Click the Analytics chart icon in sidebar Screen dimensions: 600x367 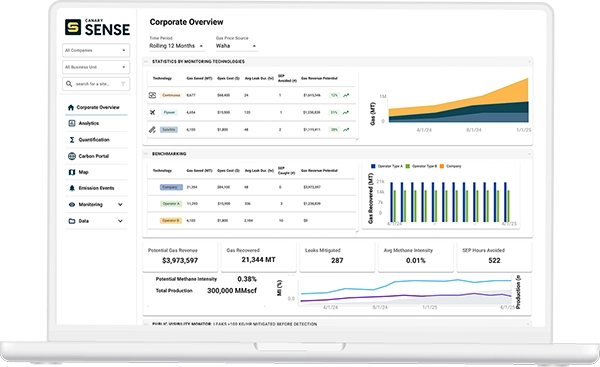click(72, 123)
